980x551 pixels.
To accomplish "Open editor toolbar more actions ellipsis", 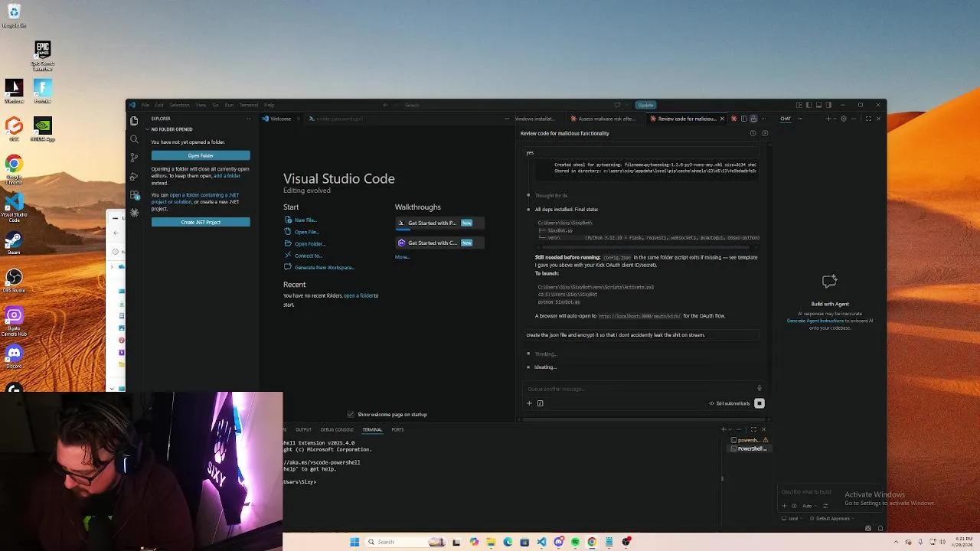I will coord(763,119).
